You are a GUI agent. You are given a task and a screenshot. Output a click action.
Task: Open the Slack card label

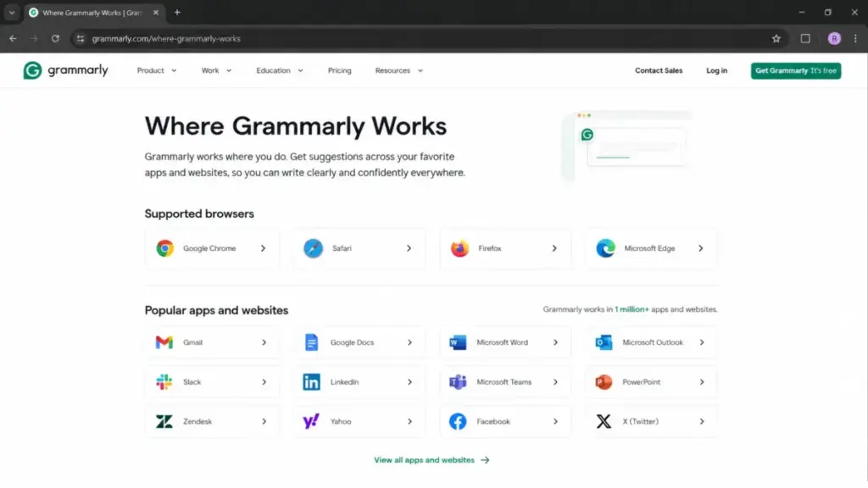tap(192, 382)
